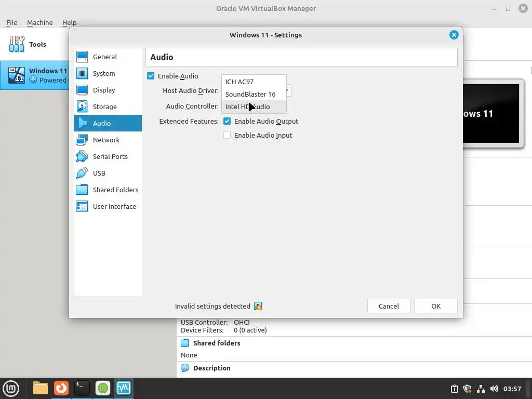532x399 pixels.
Task: Open the System settings category
Action: 108,73
